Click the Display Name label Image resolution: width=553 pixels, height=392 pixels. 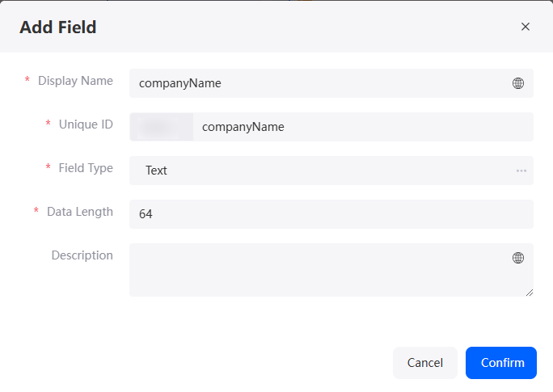pyautogui.click(x=75, y=81)
